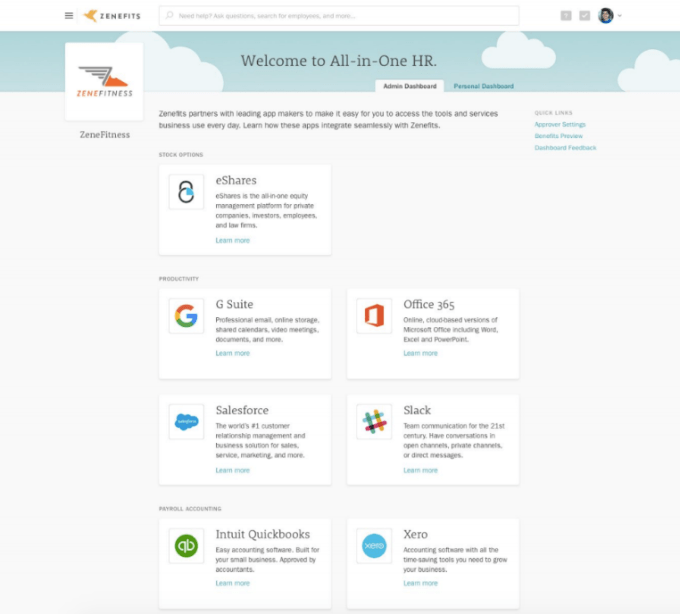Viewport: 680px width, 614px height.
Task: Click the ZeneFitness company name text
Action: pos(105,134)
